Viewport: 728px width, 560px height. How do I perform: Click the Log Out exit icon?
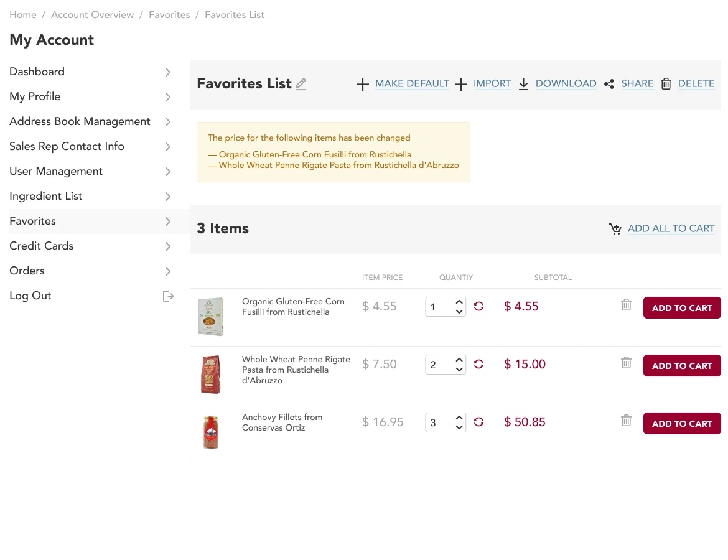click(168, 296)
